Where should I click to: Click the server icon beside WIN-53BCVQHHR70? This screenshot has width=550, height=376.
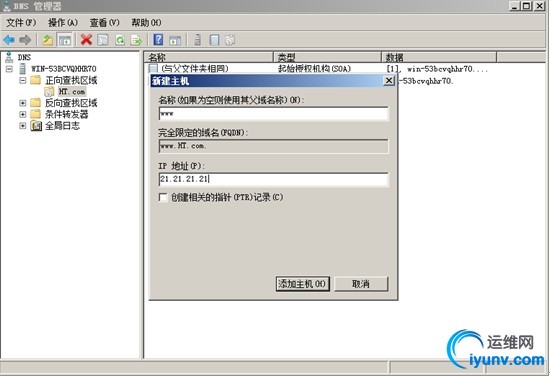coord(23,68)
